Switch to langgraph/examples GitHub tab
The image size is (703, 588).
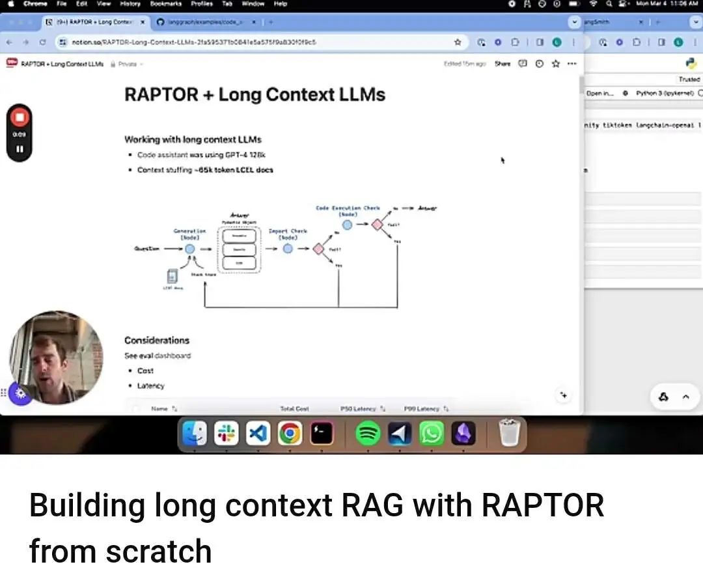click(x=205, y=22)
